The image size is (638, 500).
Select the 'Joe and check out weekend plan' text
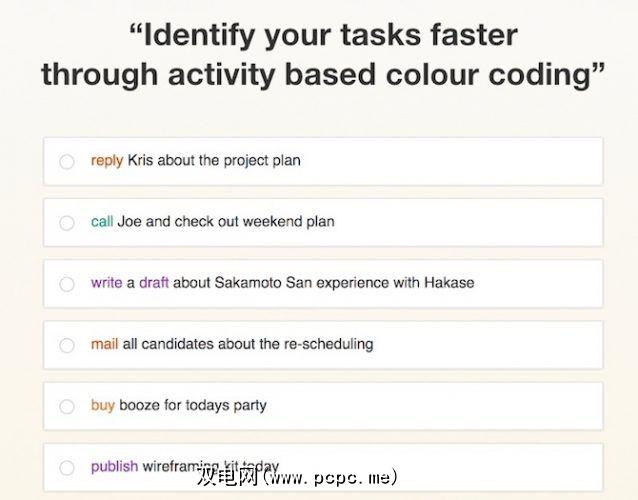coord(225,221)
